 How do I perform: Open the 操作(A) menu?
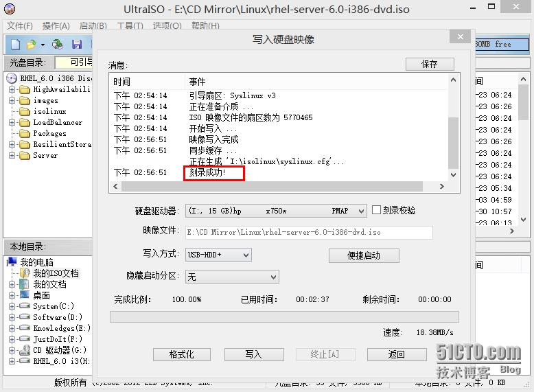tap(56, 25)
